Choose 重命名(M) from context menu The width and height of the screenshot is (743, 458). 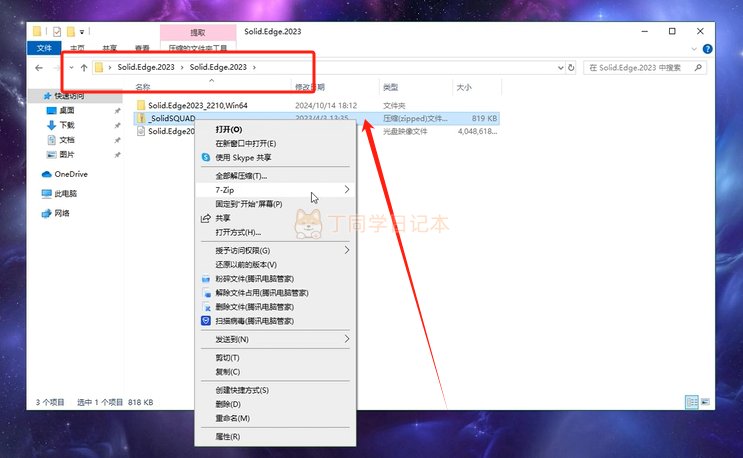click(275, 418)
